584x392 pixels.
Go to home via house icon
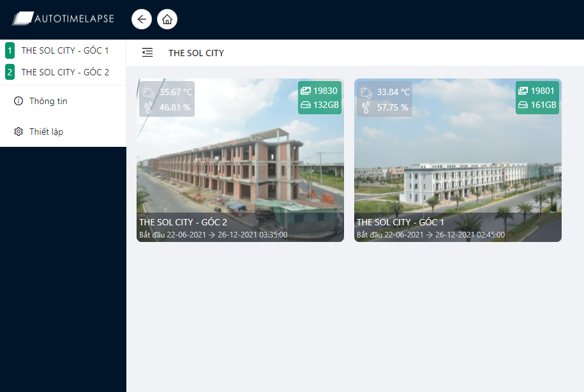point(167,19)
